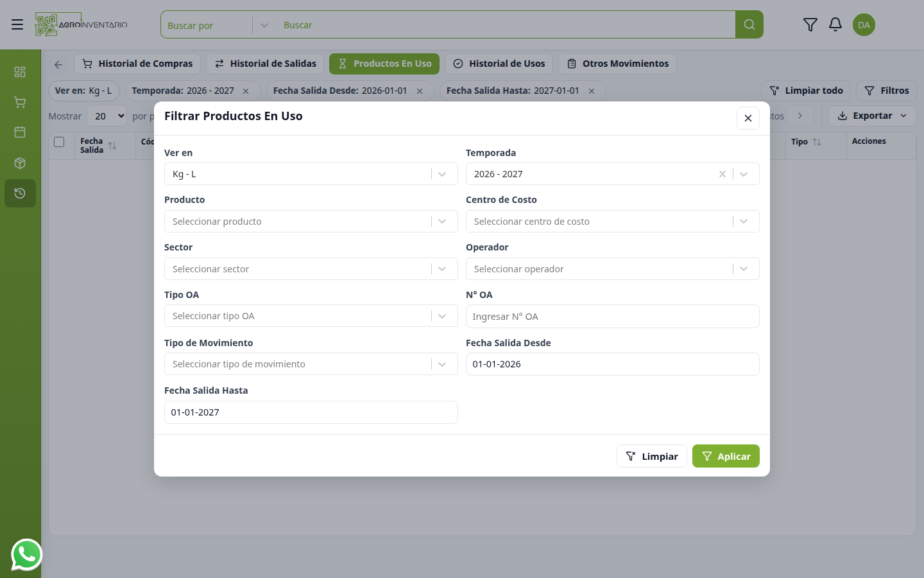Screen dimensions: 924x578
Task: Focus the Ingresar N° OA field
Action: point(612,317)
